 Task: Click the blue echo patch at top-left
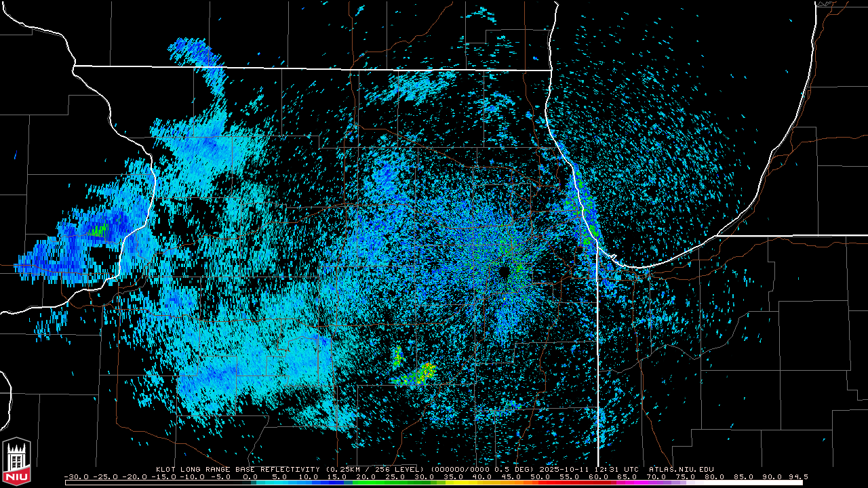[197, 54]
